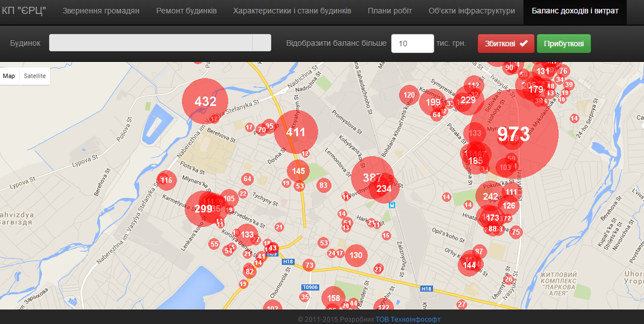This screenshot has width=644, height=324.
Task: Switch to Об'єкти інфраструктури tab
Action: [x=472, y=11]
